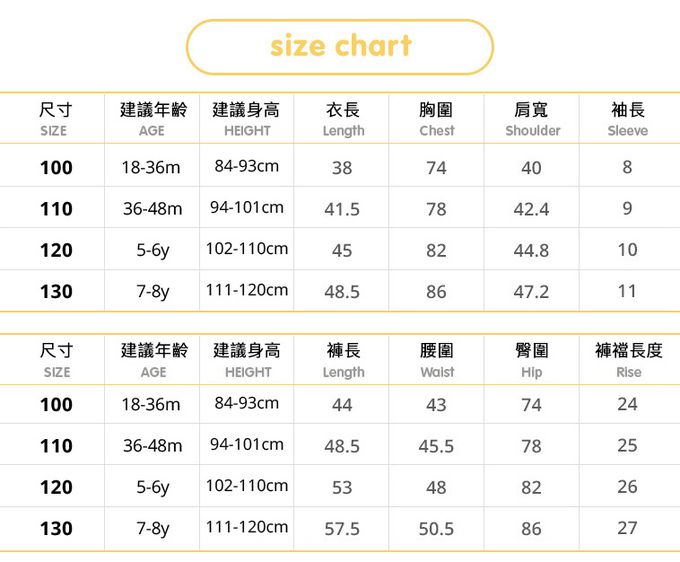Select pants length value 53 cell
This screenshot has width=680, height=562.
click(x=342, y=487)
